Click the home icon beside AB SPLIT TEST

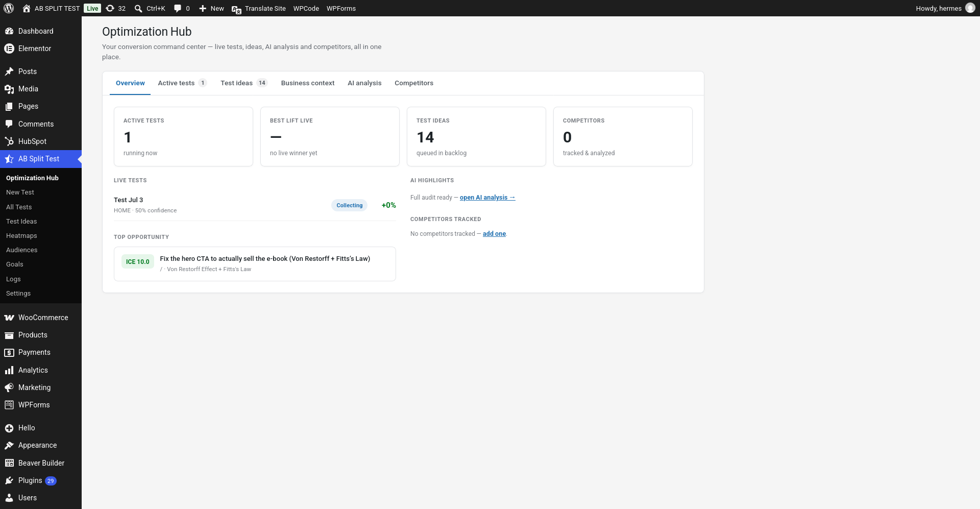coord(27,8)
